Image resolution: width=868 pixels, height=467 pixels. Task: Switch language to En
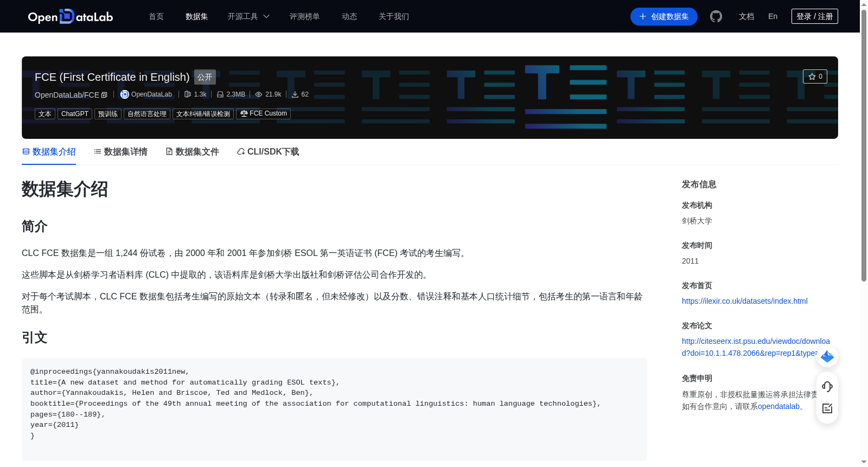coord(773,16)
